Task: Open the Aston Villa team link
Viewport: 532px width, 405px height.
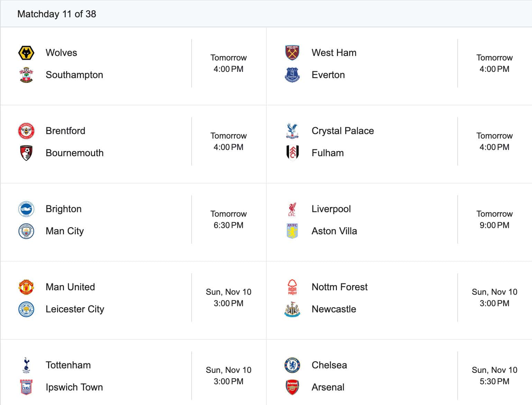Action: [334, 231]
